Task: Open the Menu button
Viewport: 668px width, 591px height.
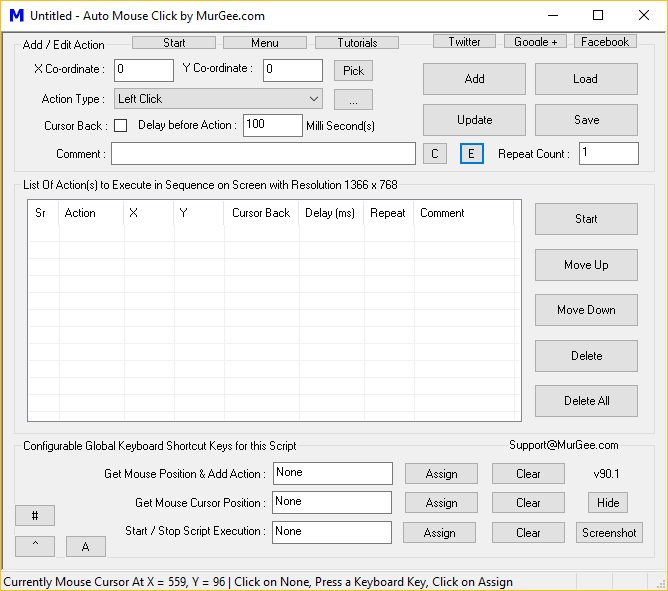Action: (x=265, y=43)
